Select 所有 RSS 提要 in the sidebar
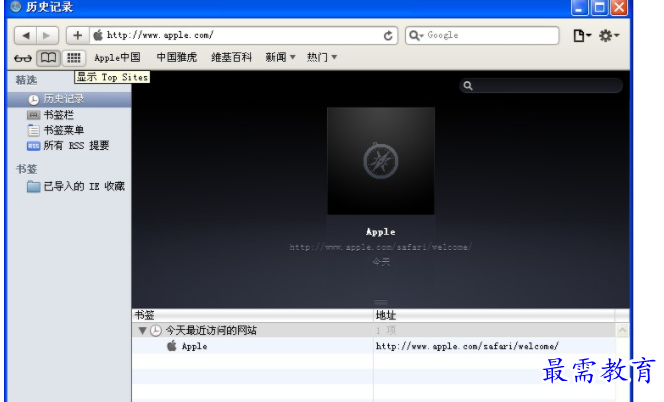This screenshot has height=402, width=664. point(69,146)
